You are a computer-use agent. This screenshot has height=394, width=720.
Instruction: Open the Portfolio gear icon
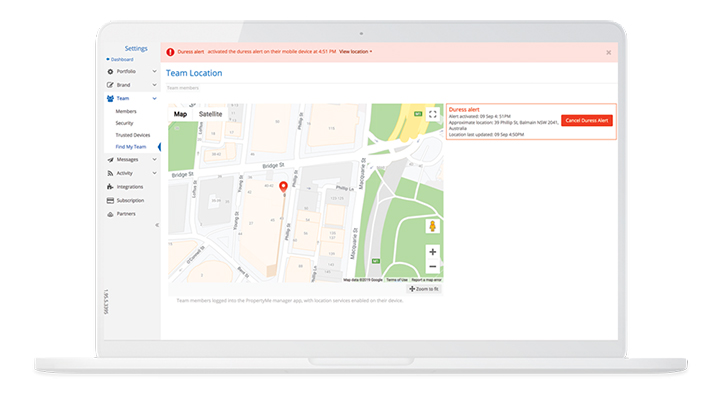pos(110,72)
